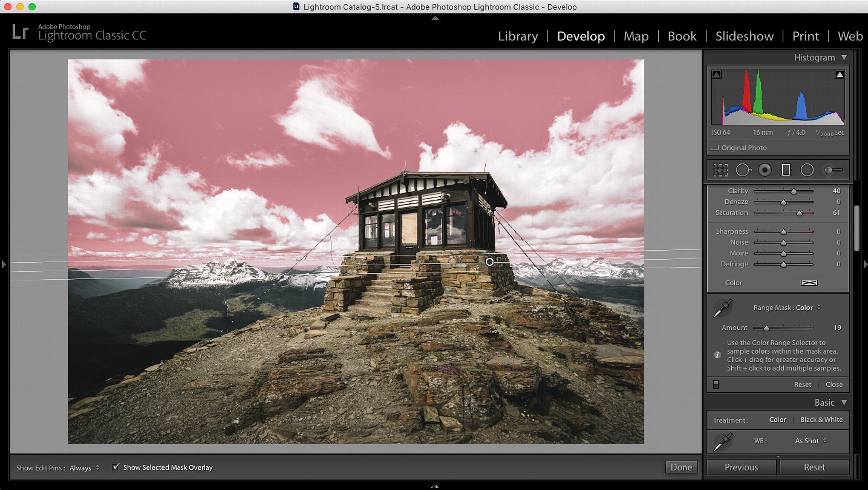Click the Range Mask info icon
Viewport: 868px width, 490px height.
click(717, 355)
